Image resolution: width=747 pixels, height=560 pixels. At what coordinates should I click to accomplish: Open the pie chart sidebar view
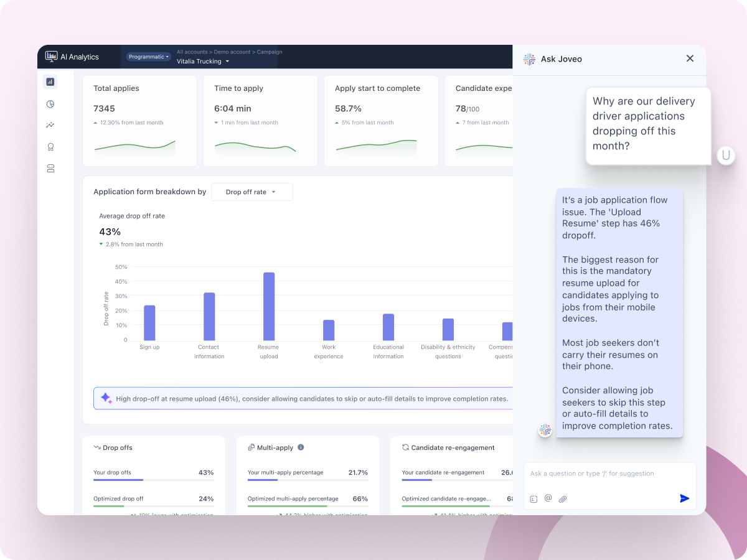pyautogui.click(x=50, y=104)
